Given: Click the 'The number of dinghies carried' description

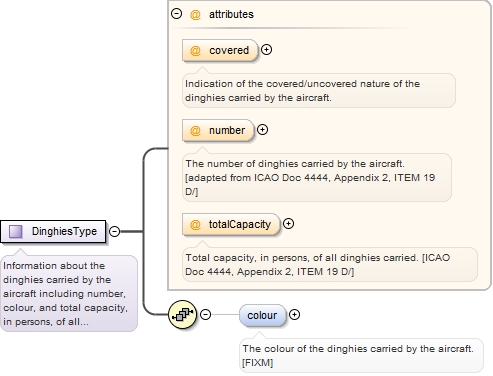Looking at the screenshot, I should (317, 177).
